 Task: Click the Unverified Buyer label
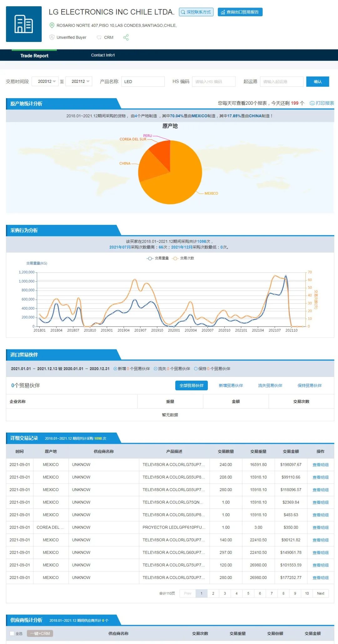(x=71, y=37)
